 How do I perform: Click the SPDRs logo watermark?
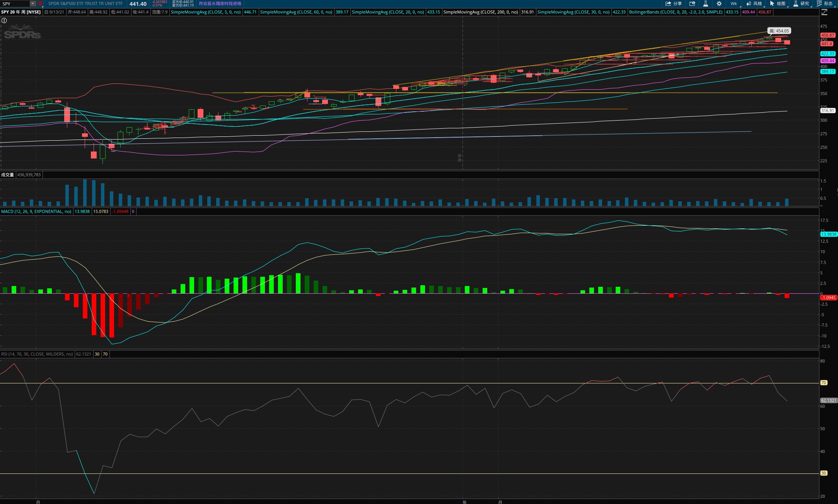22,32
